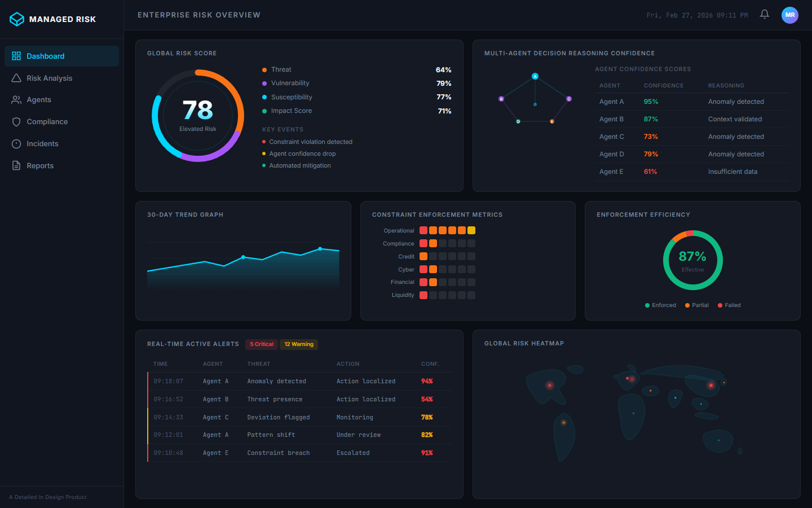Image resolution: width=812 pixels, height=508 pixels.
Task: Click the Failed legend item
Action: click(x=729, y=305)
